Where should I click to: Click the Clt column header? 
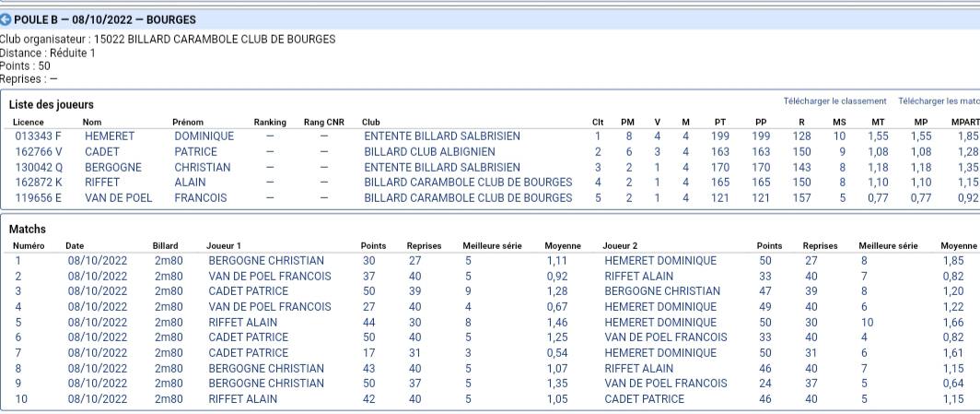[x=598, y=122]
